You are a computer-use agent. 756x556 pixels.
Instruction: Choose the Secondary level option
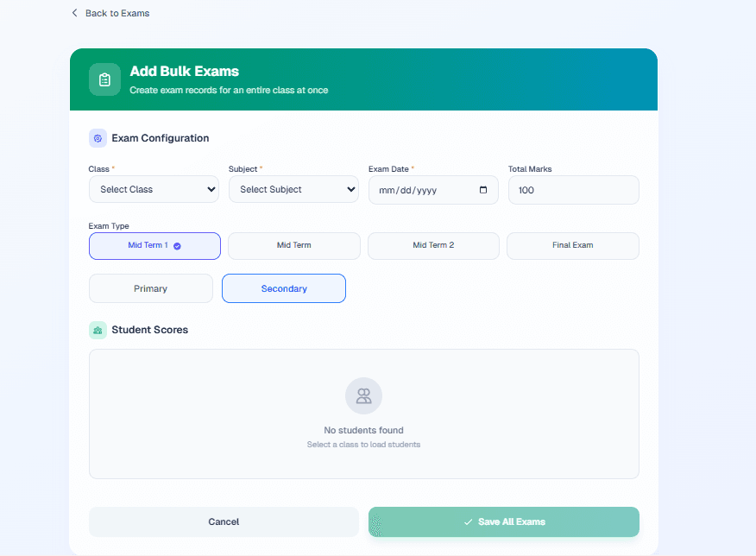(284, 288)
